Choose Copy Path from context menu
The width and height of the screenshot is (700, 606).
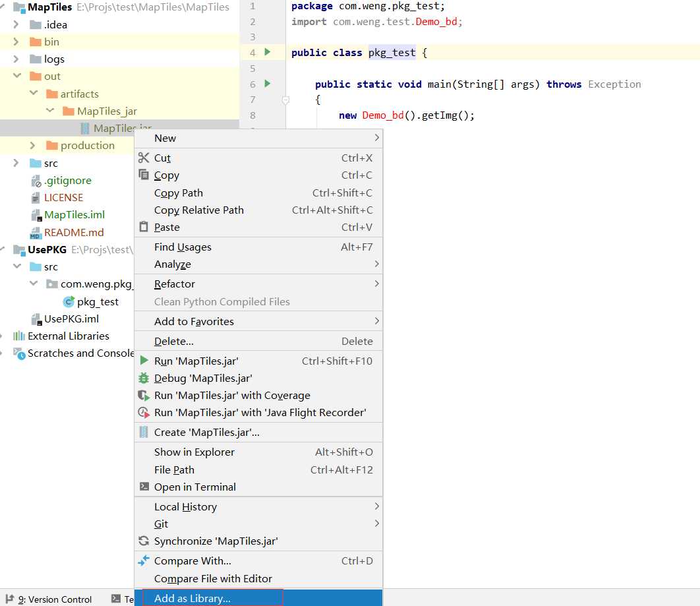point(258,193)
